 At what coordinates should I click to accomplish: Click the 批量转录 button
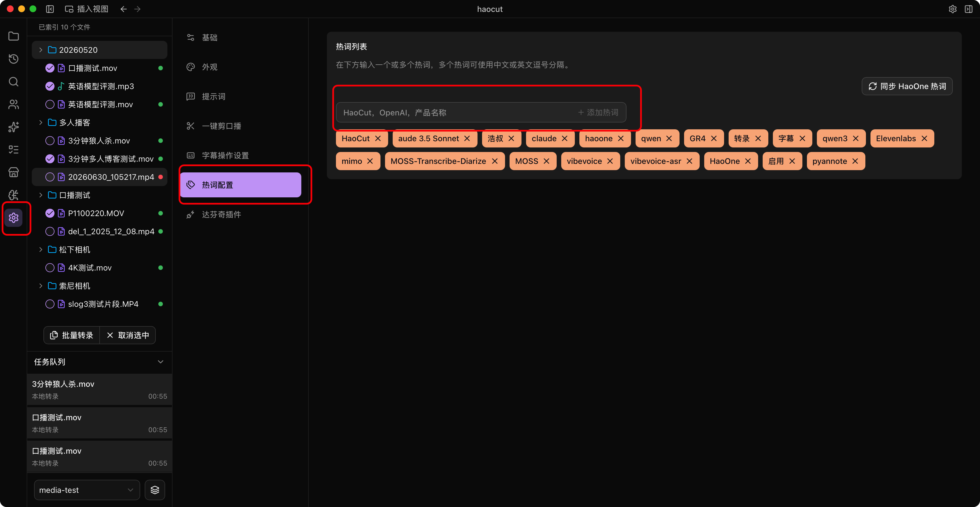point(72,335)
